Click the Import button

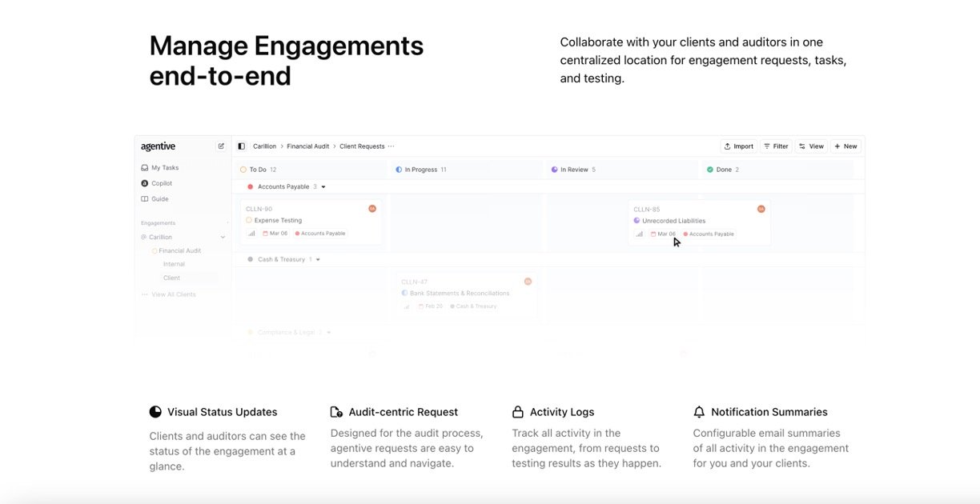click(x=738, y=146)
